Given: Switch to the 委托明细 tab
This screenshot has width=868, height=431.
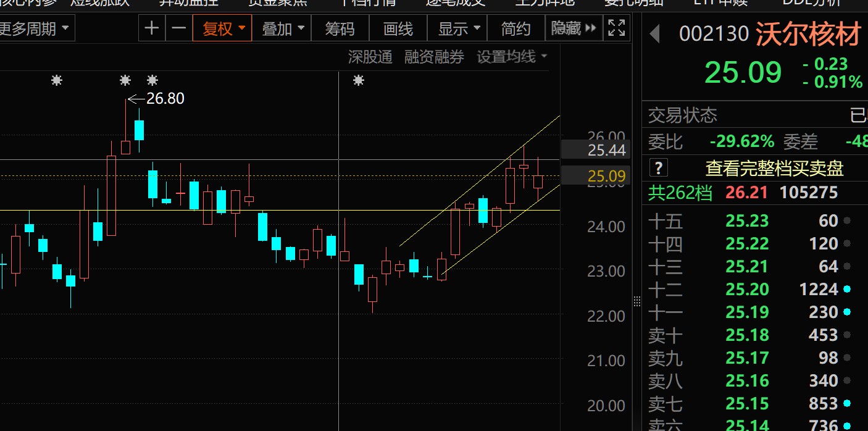Looking at the screenshot, I should tap(634, 3).
